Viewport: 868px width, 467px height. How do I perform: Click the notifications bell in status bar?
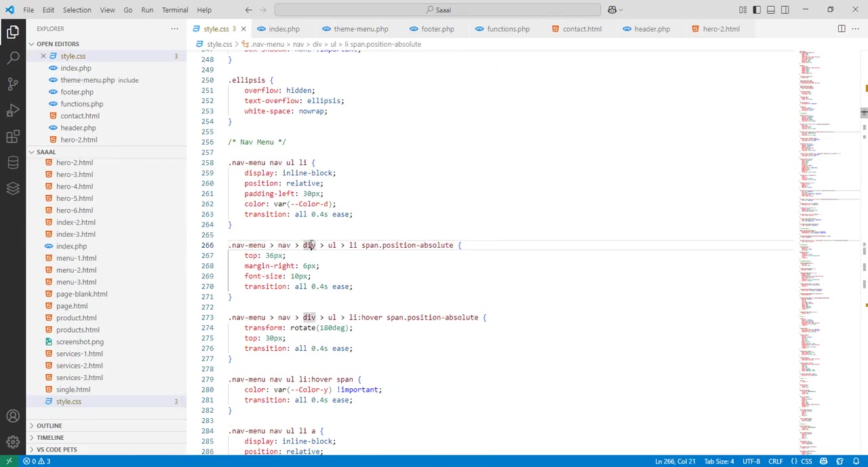(x=856, y=462)
